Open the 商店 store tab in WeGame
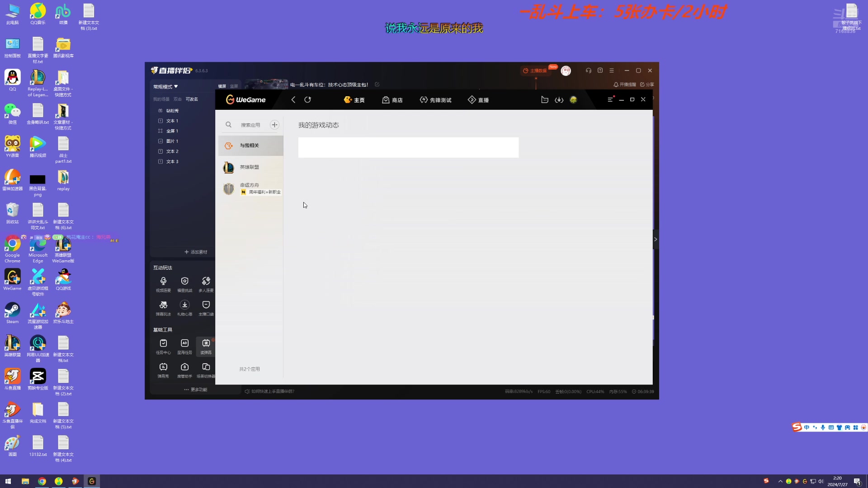 [392, 100]
